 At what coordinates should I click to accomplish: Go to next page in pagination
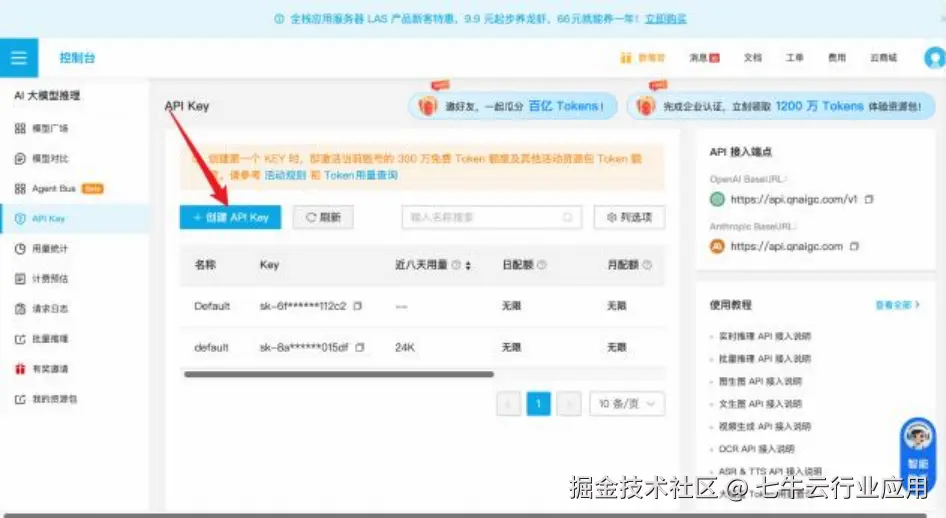pos(568,403)
